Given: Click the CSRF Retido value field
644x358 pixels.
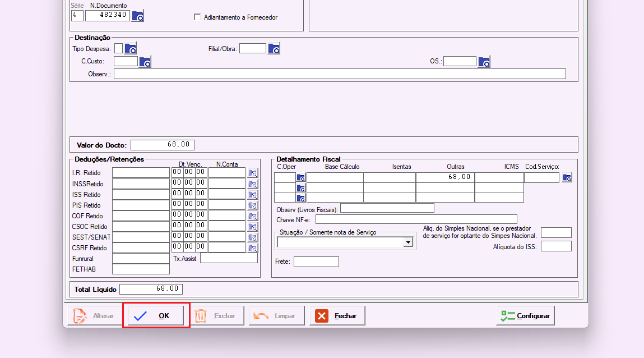Looking at the screenshot, I should (x=141, y=247).
